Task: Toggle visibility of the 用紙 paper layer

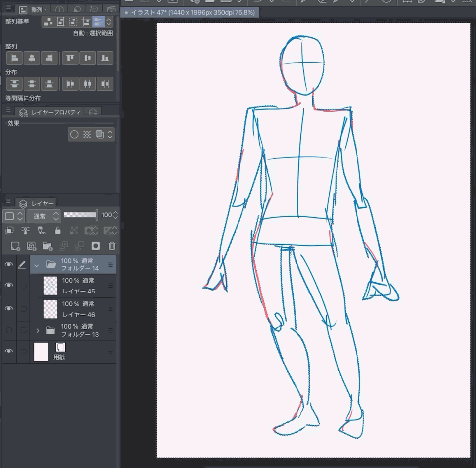Action: [x=9, y=351]
